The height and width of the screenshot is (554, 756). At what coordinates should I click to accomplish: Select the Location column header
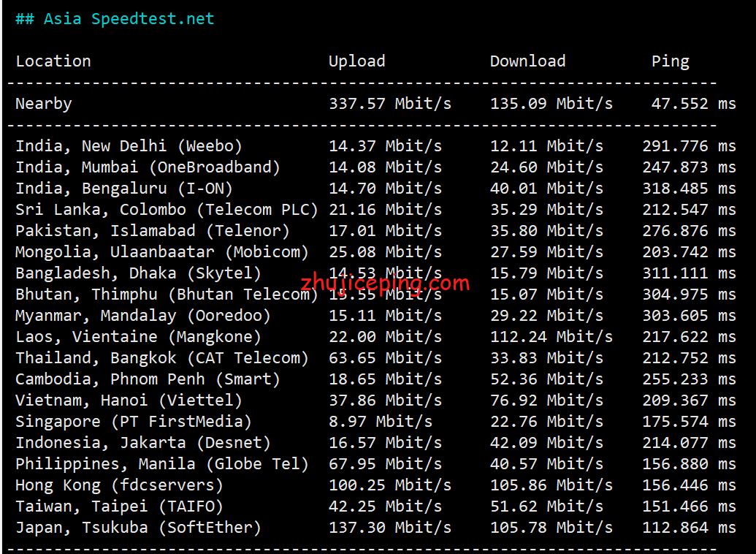(53, 61)
